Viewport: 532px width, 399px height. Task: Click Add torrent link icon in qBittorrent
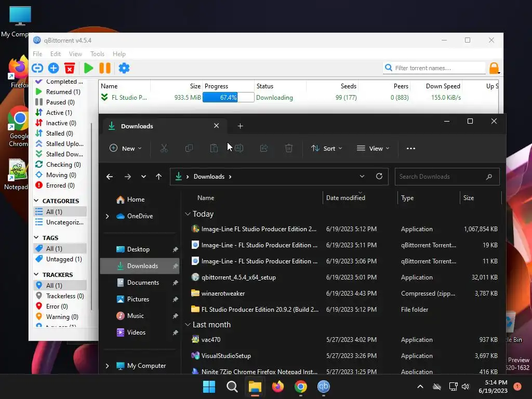click(x=37, y=68)
